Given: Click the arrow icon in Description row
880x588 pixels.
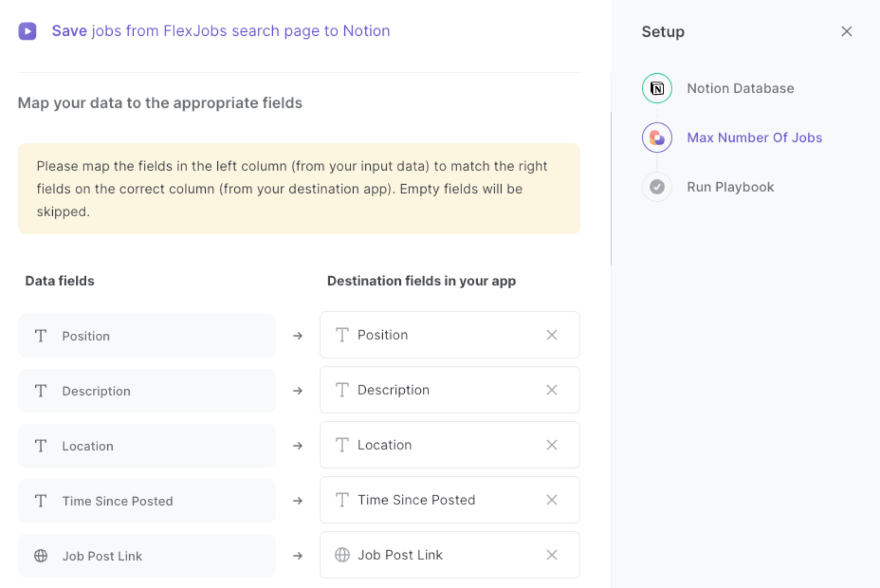Looking at the screenshot, I should coord(298,391).
